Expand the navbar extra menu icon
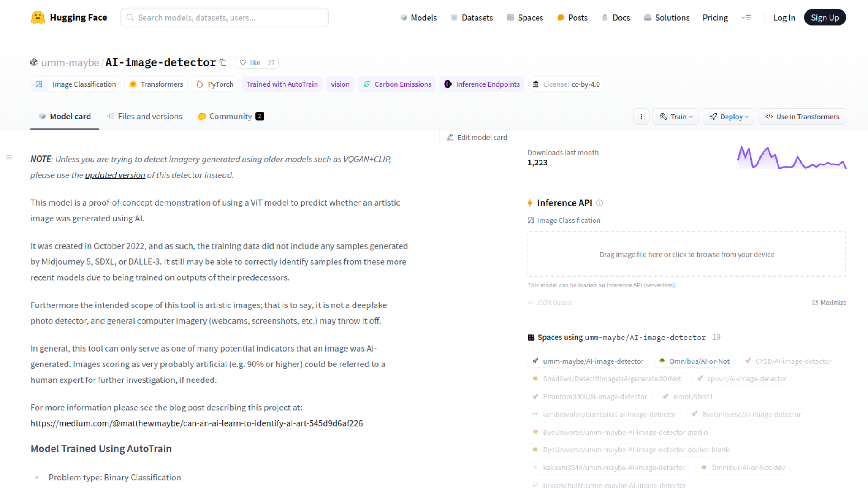 746,18
